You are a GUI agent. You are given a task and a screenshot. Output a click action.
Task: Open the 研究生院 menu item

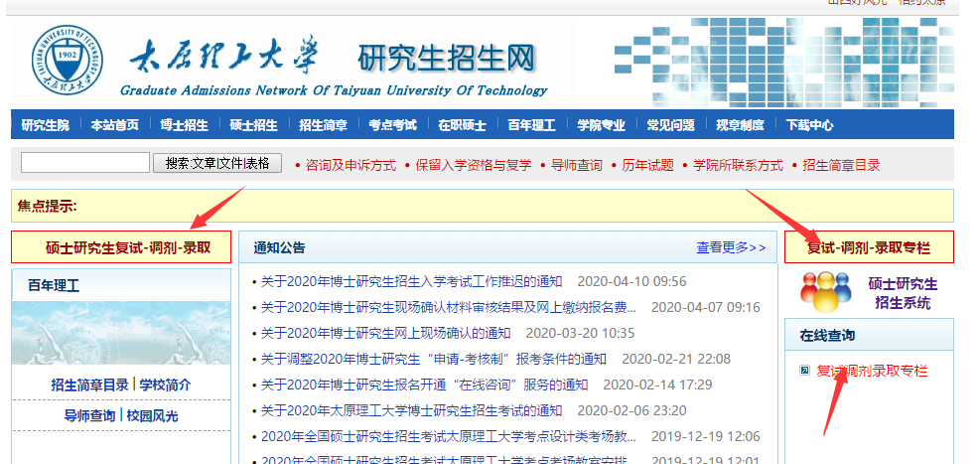click(45, 125)
